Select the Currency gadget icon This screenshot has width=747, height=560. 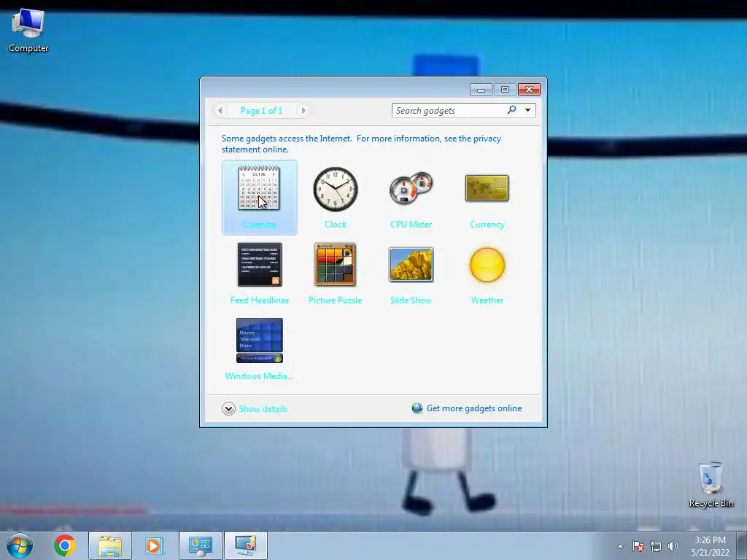pos(487,188)
